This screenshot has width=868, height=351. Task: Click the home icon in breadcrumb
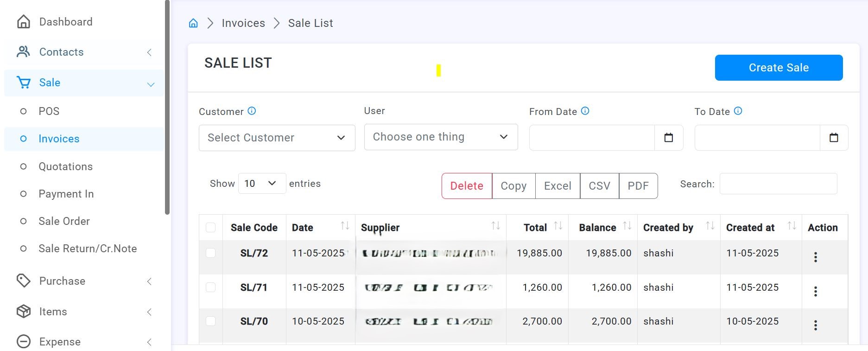click(193, 23)
